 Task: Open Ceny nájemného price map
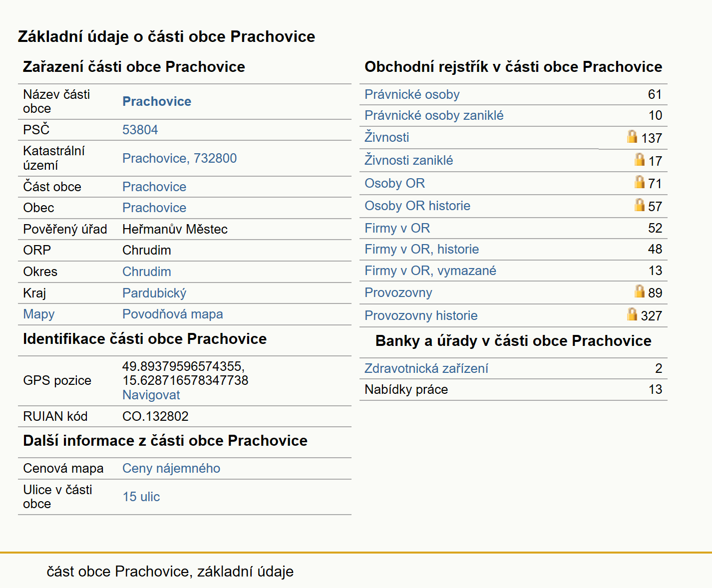click(171, 468)
